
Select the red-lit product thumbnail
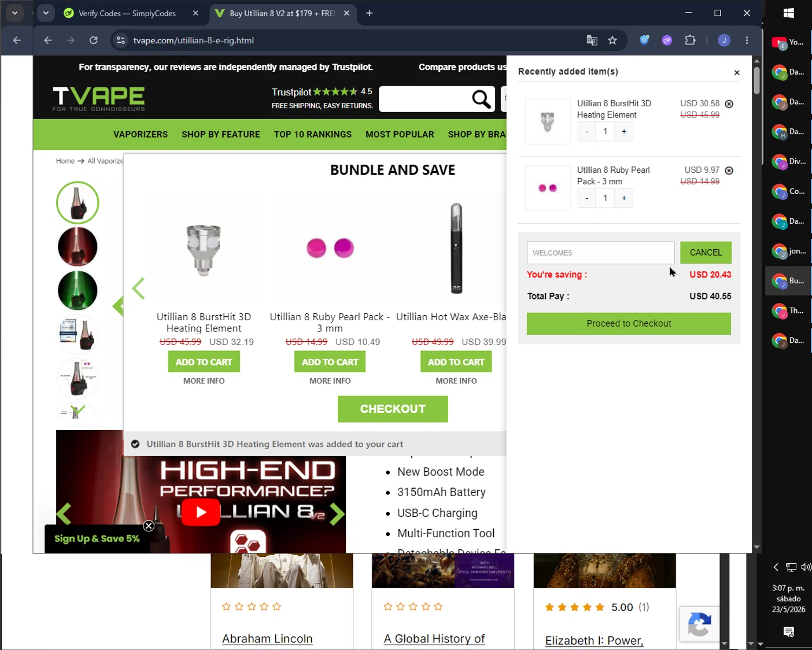77,247
